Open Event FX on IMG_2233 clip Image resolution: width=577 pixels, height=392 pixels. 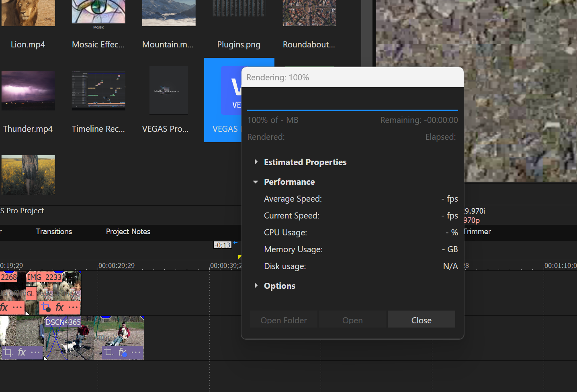tap(59, 308)
